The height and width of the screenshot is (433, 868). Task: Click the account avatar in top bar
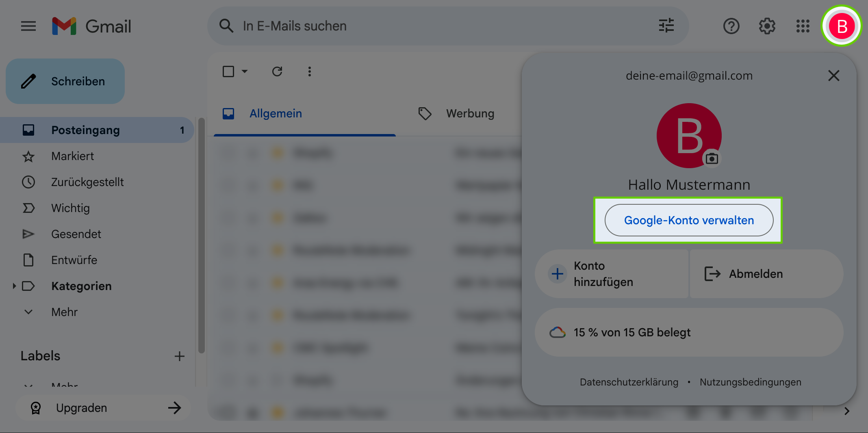tap(842, 26)
